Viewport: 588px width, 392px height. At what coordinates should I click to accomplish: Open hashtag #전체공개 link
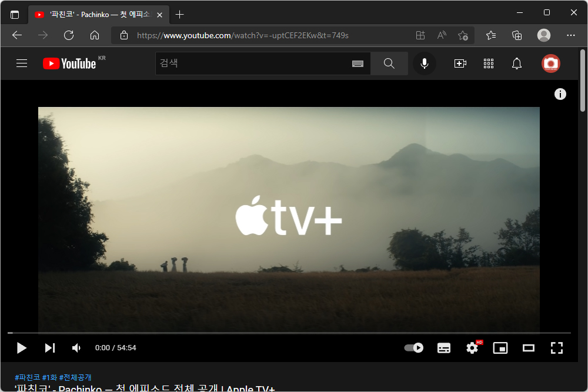75,377
